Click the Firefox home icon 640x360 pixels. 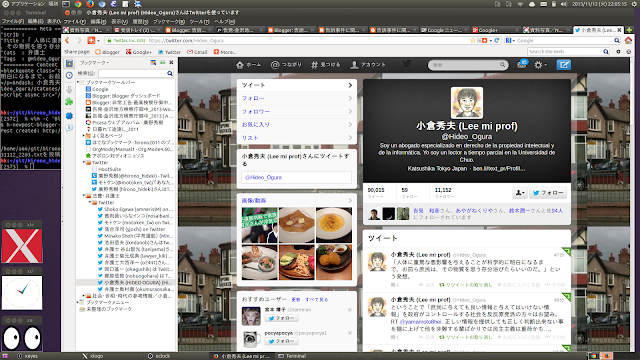[x=628, y=40]
